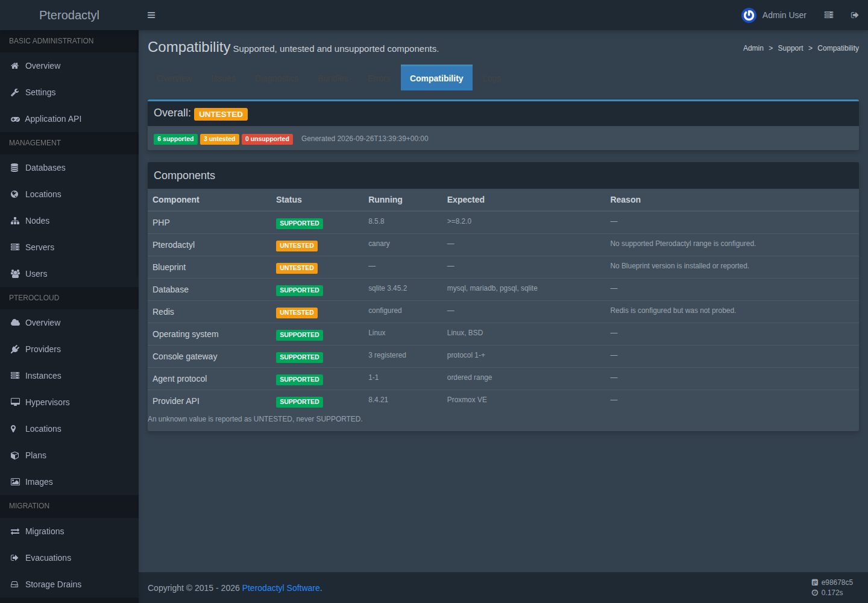Click the clock icon beside 0.172s
Viewport: 868px width, 603px height.
coord(815,593)
